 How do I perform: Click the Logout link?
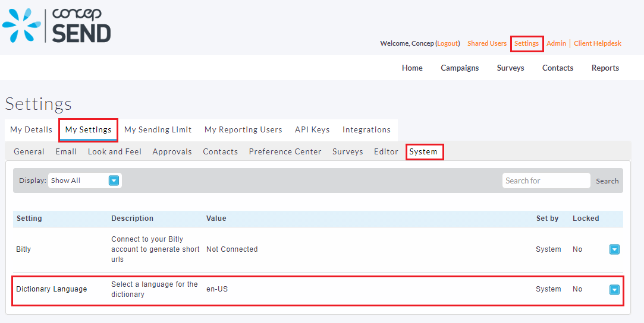[447, 43]
